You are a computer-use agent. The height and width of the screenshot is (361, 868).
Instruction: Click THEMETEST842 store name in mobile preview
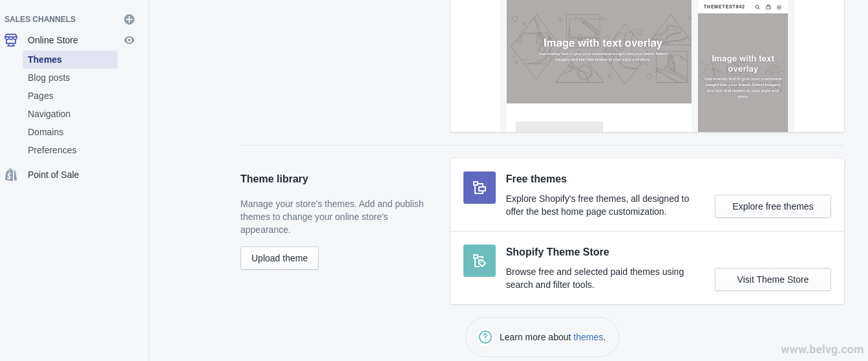[x=724, y=7]
